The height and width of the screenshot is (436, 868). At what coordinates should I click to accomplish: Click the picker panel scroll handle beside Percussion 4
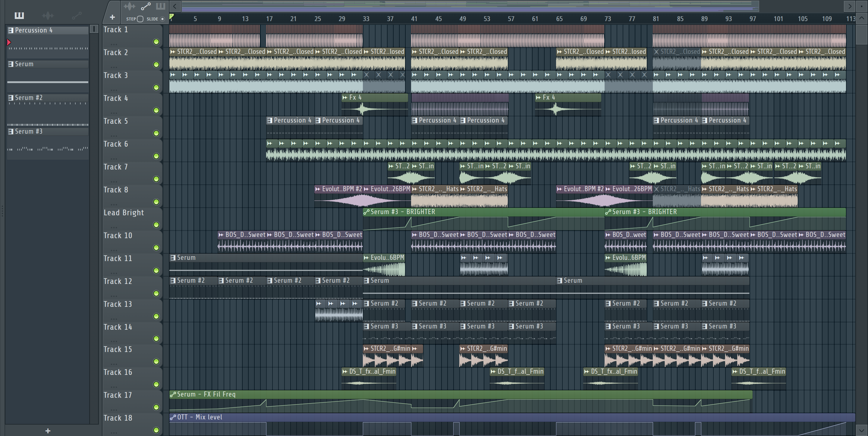(94, 29)
